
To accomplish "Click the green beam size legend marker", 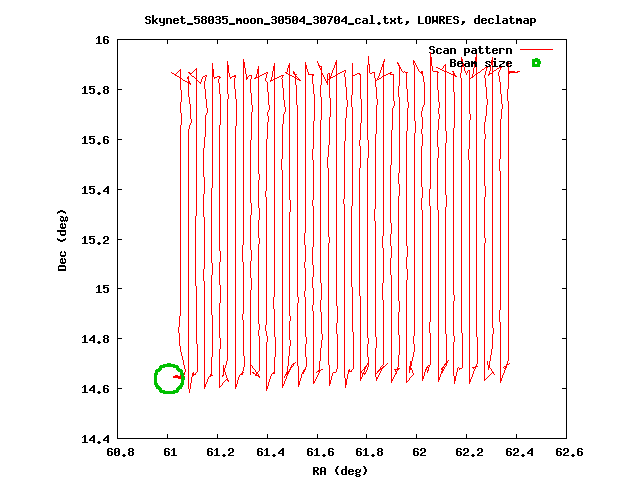I will tap(536, 62).
